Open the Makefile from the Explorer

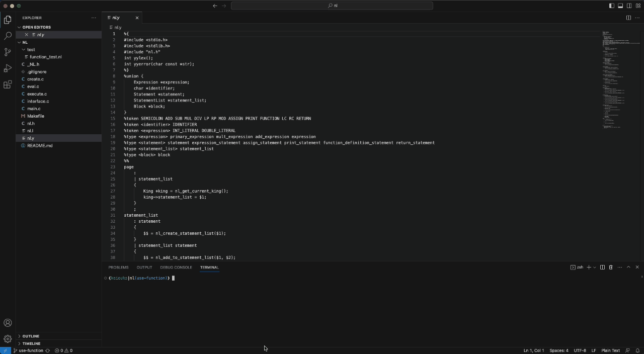pos(35,116)
